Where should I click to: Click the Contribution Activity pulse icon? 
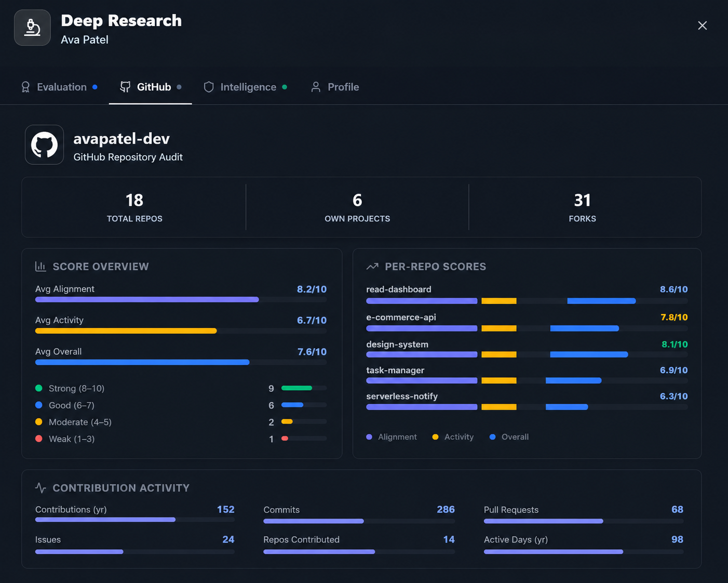coord(41,488)
